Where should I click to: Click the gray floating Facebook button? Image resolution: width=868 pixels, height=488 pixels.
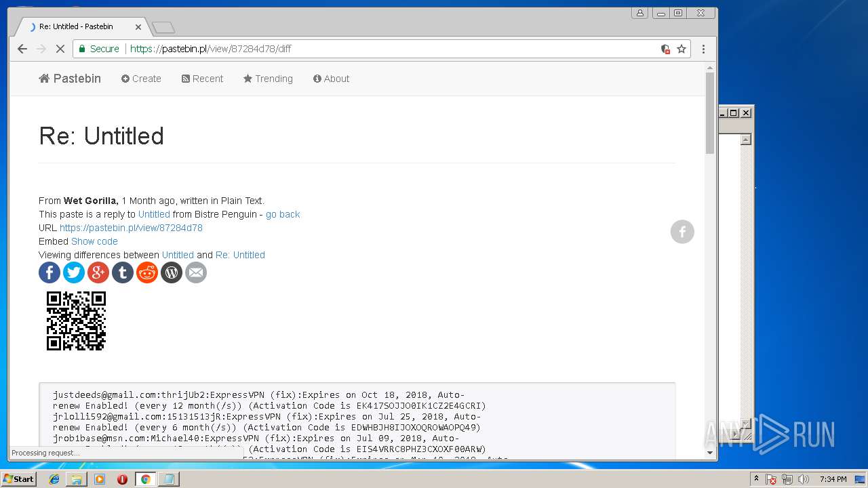pos(682,232)
